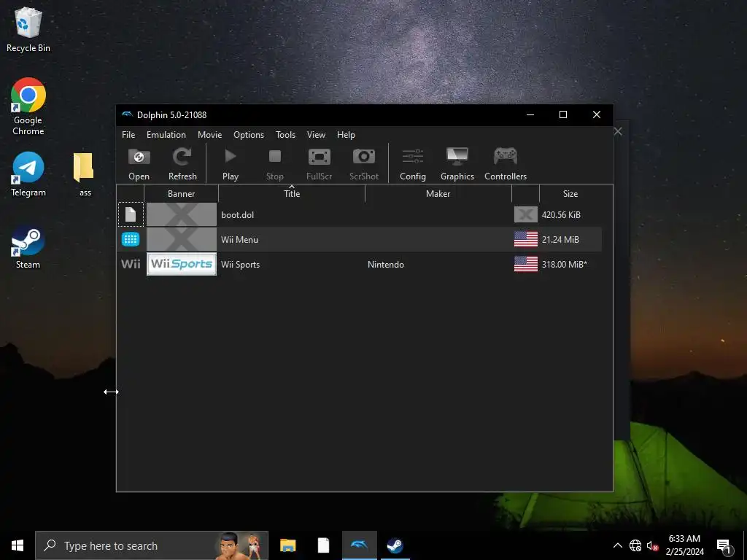This screenshot has width=747, height=560.
Task: Click the missing banner of boot.dol
Action: pyautogui.click(x=182, y=215)
